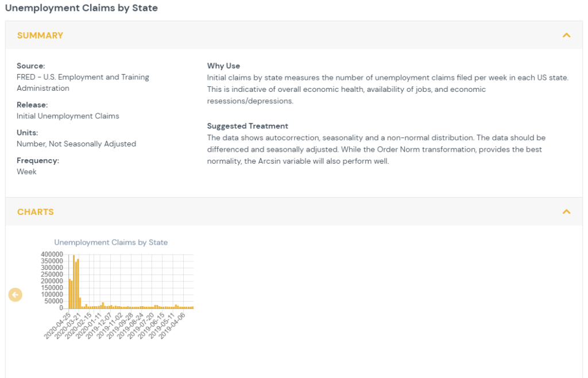Click the small bar peak near 2020-01-11

[103, 306]
